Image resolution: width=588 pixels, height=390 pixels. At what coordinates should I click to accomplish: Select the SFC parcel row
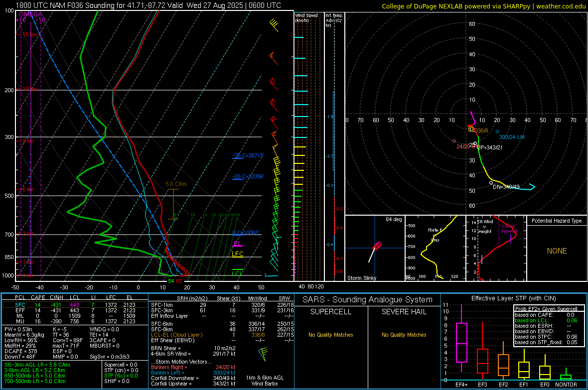[75, 305]
